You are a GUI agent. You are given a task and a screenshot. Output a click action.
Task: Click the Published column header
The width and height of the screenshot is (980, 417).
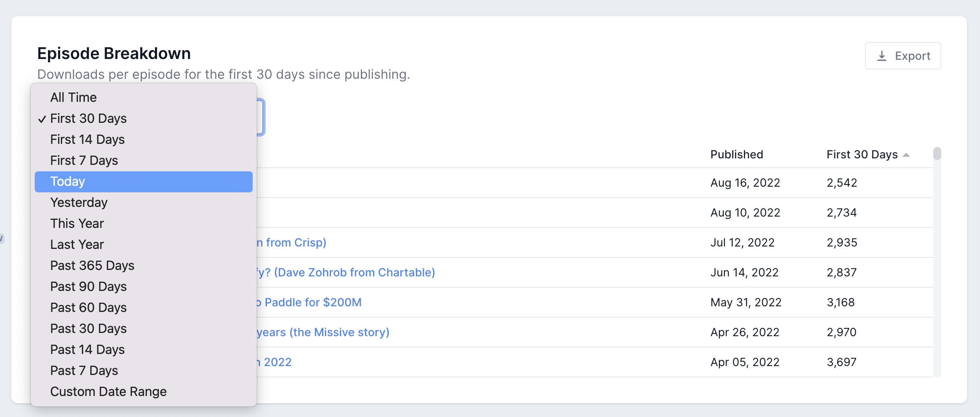pyautogui.click(x=737, y=154)
